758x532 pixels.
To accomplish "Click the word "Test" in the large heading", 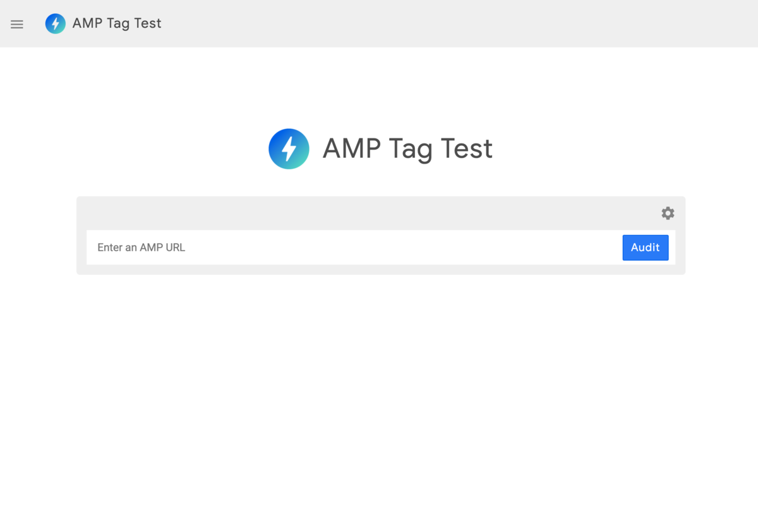I will point(467,148).
